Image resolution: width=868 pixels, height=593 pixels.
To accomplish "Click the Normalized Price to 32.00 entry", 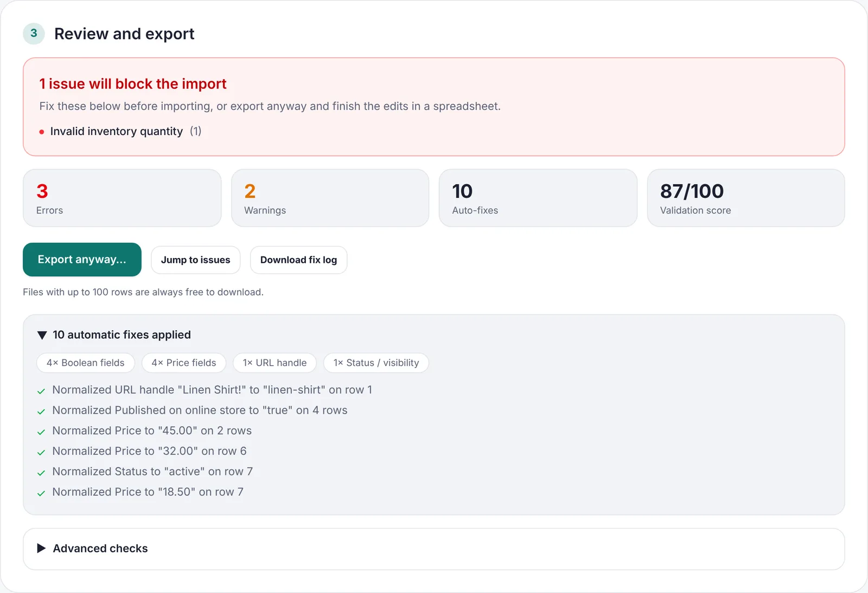I will coord(149,452).
